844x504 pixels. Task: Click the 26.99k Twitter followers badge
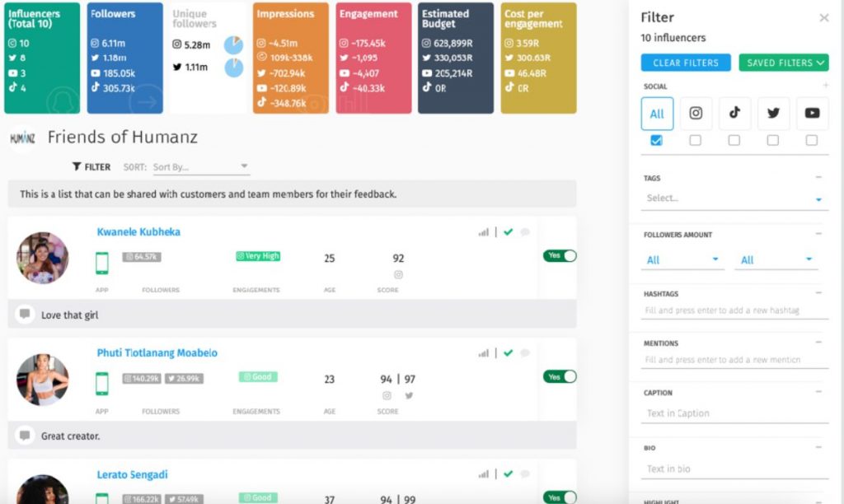click(184, 378)
